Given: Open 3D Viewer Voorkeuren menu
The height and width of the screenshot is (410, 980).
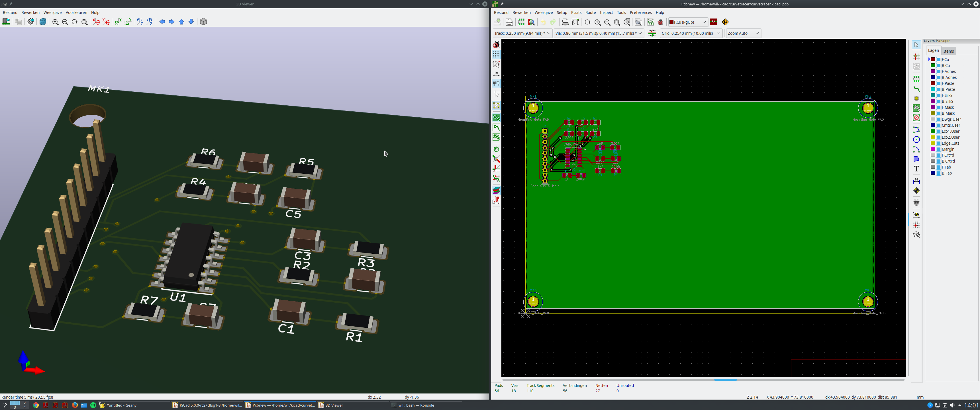Looking at the screenshot, I should [x=76, y=13].
